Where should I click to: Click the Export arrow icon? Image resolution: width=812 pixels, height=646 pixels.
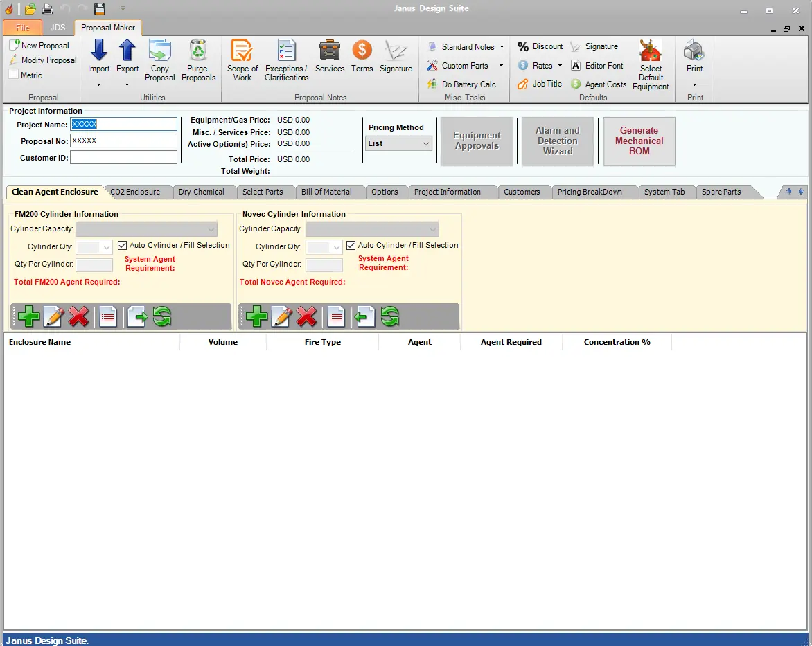point(127,51)
